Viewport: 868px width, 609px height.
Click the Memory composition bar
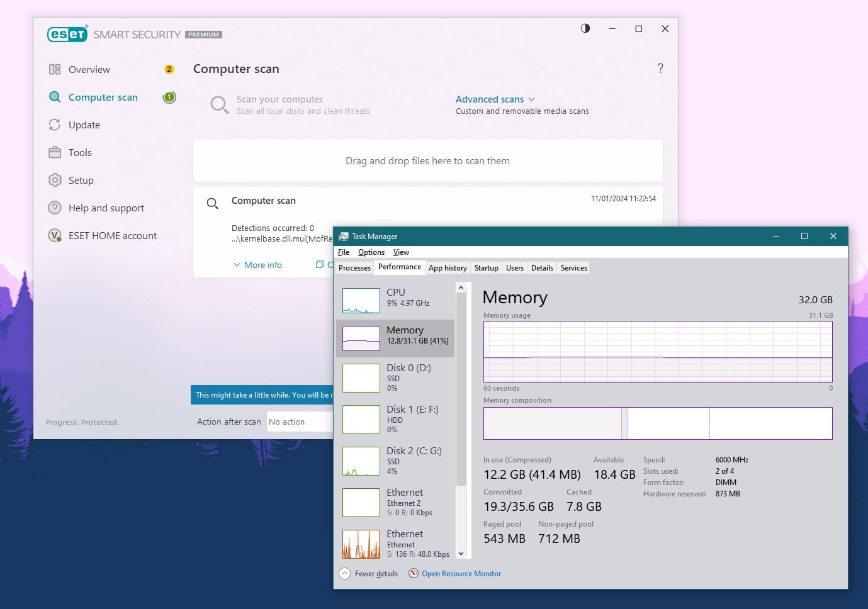tap(658, 423)
